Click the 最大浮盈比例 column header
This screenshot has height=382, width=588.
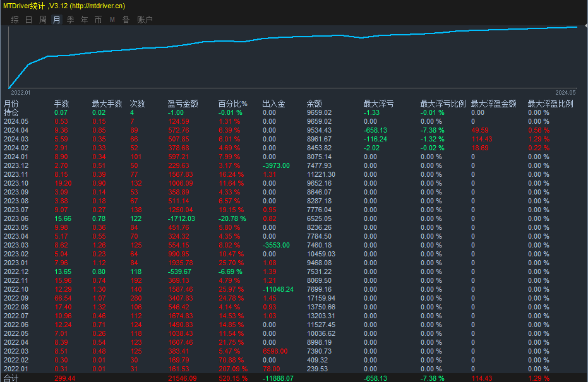[x=551, y=104]
